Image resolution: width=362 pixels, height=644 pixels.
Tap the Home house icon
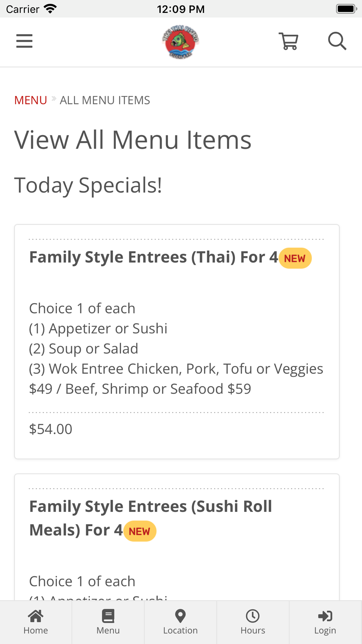(35, 616)
